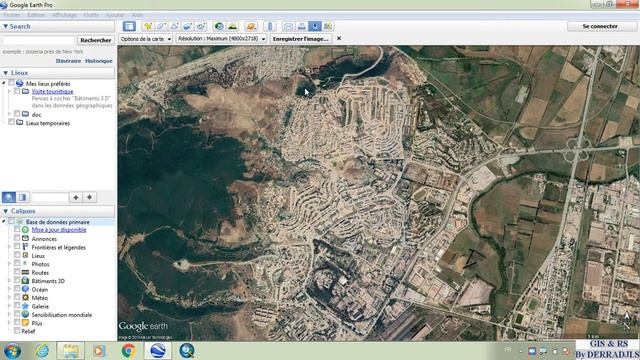Open the Options de la carte dropdown

pyautogui.click(x=146, y=39)
